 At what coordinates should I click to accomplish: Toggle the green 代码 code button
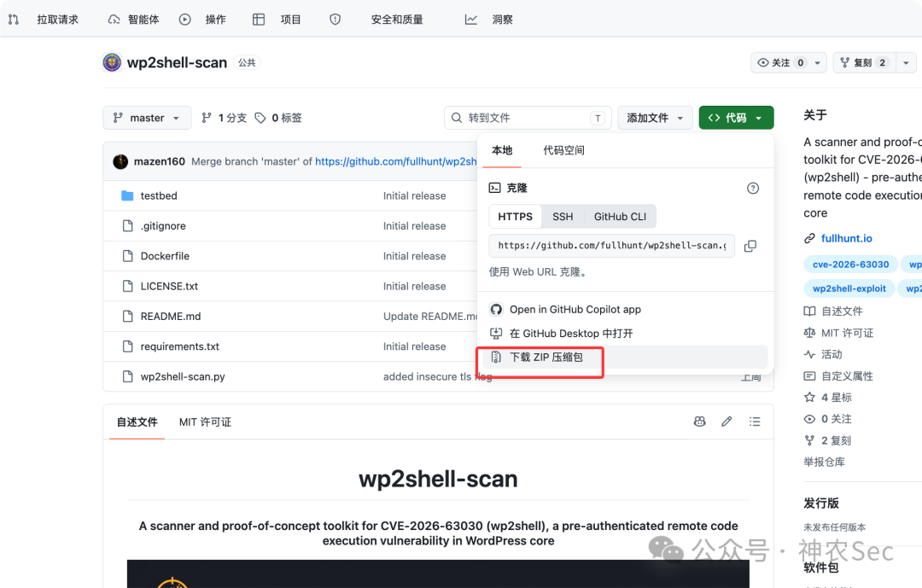click(736, 118)
